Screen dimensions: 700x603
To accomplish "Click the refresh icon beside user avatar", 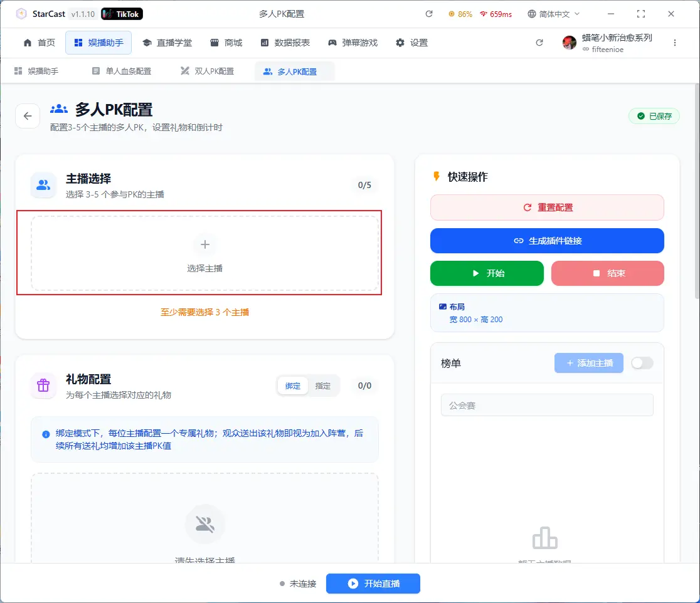I will 539,43.
